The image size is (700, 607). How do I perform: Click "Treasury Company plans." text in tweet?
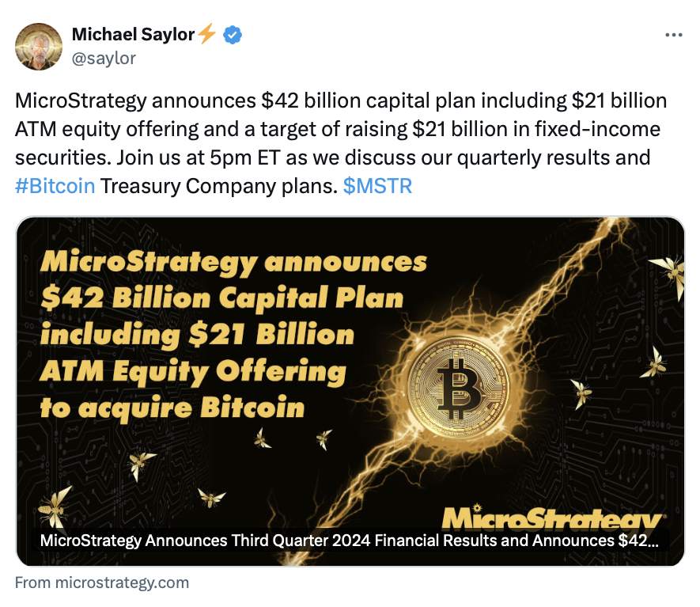click(x=219, y=186)
